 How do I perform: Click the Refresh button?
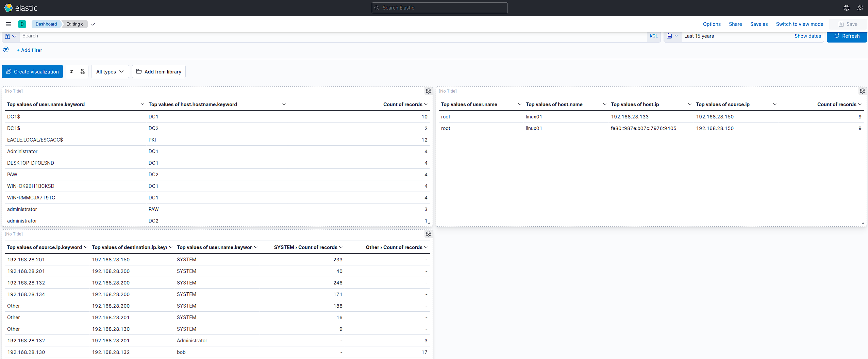point(847,36)
